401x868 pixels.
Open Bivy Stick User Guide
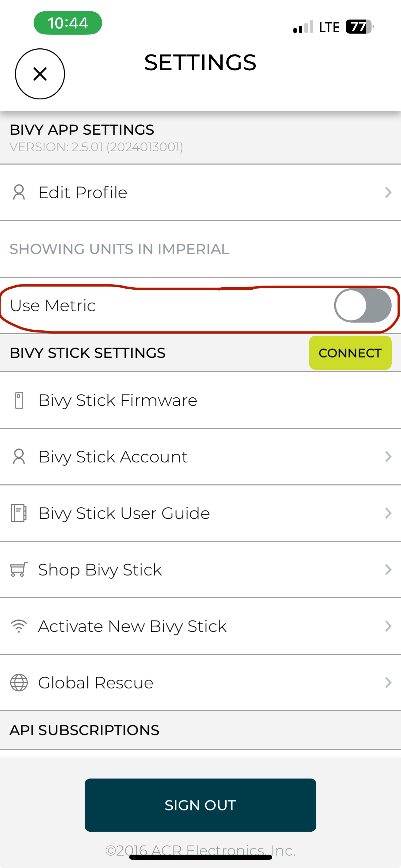pos(200,513)
